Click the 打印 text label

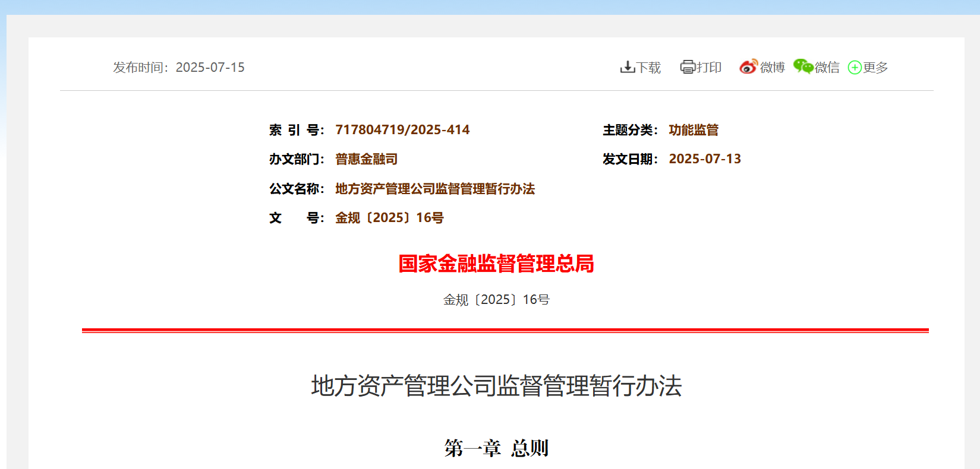[709, 68]
